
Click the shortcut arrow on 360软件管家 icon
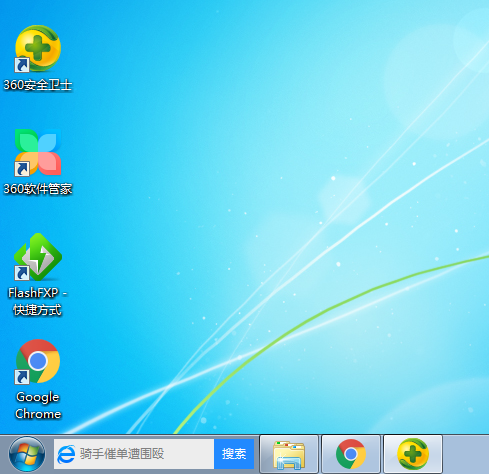coord(22,169)
